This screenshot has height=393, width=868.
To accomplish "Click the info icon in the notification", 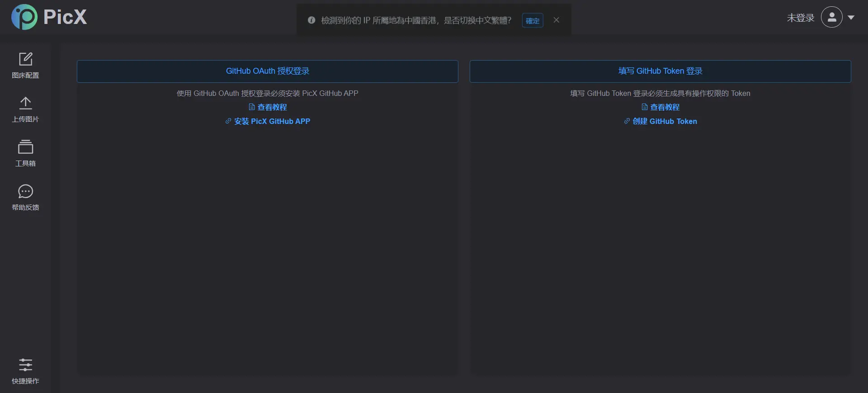I will pos(311,20).
